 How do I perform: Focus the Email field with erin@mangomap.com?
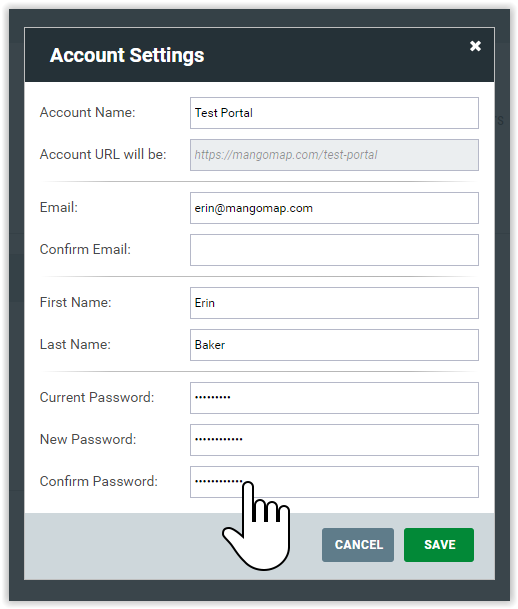tap(334, 208)
